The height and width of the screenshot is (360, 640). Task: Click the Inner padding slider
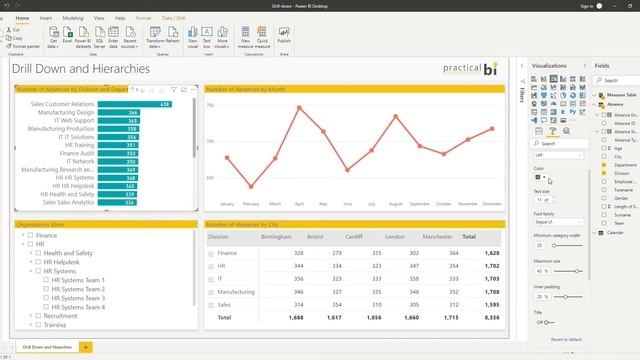(567, 297)
